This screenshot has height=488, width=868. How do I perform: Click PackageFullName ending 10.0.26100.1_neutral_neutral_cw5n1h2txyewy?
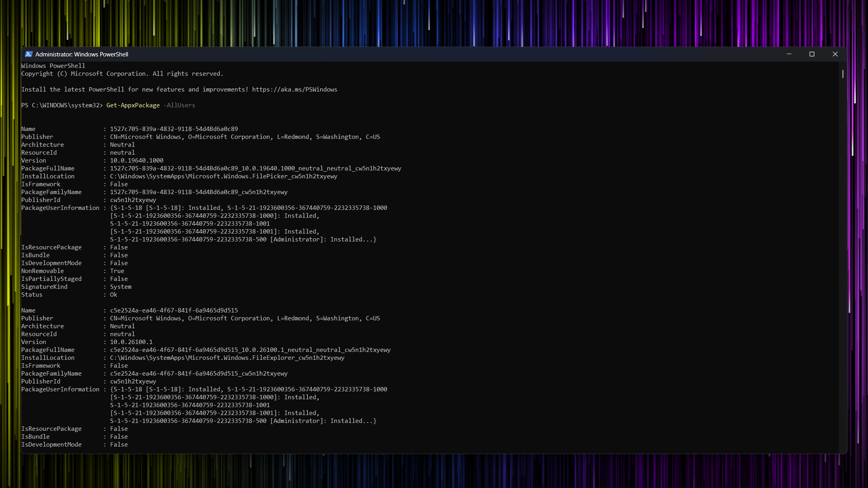click(x=250, y=350)
